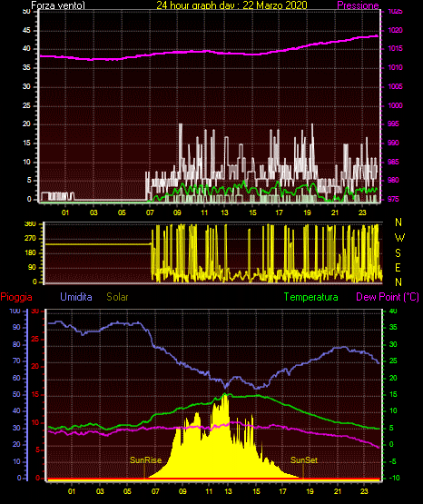
Task: Click the 40 value on temperature axis
Action: pos(393,311)
